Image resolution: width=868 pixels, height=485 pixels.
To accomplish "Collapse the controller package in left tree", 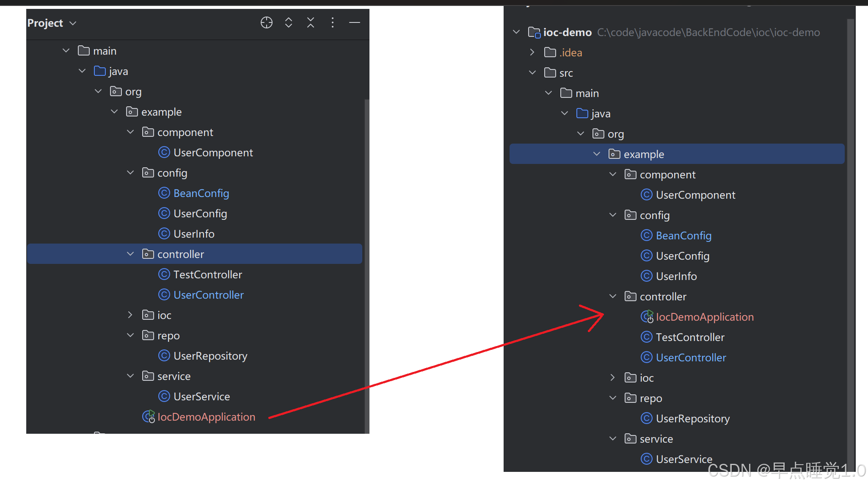I will coord(130,254).
